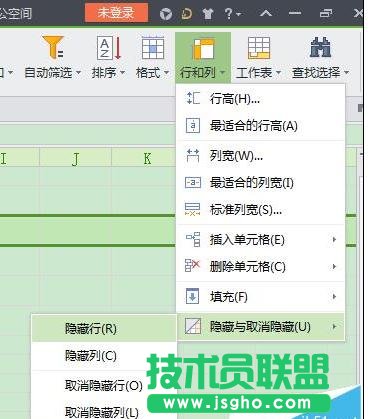Choose 隐藏列(C) in submenu

[104, 356]
